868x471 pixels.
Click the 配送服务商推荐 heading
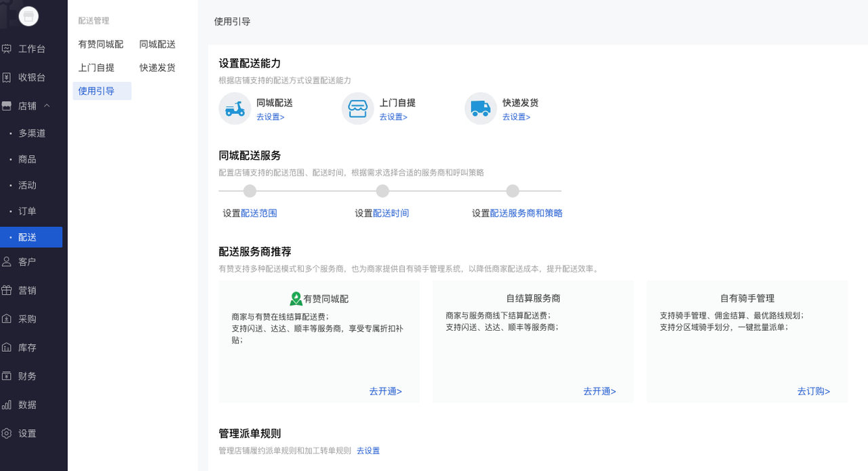pyautogui.click(x=255, y=251)
